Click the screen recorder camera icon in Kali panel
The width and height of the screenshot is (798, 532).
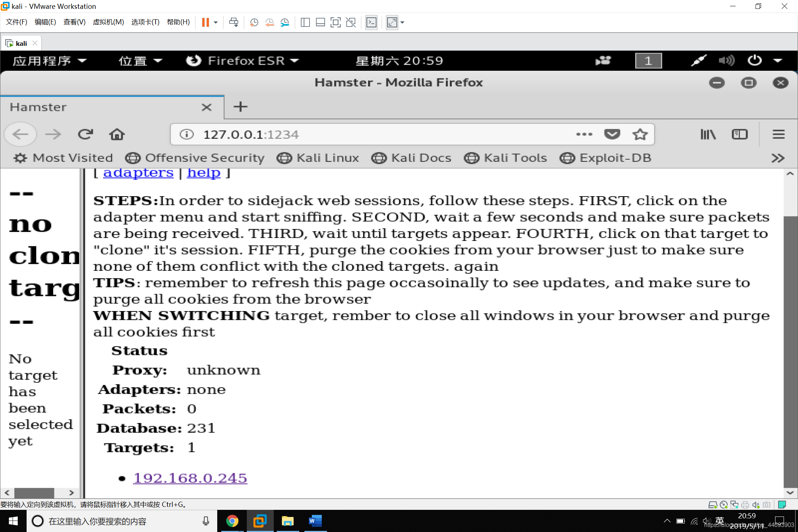603,61
